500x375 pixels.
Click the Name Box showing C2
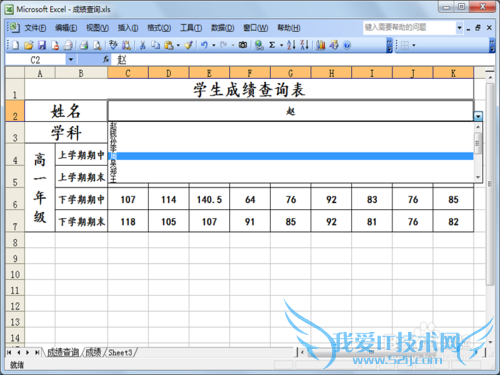36,60
